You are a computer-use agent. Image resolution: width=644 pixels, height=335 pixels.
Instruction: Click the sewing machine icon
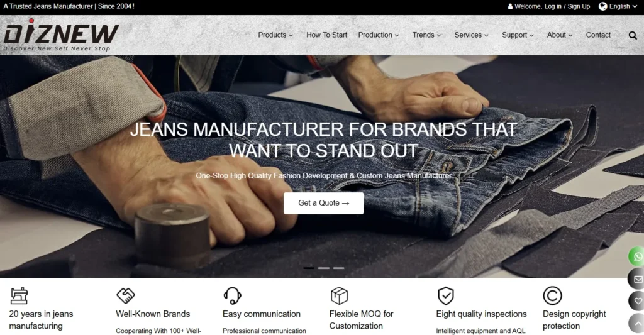pyautogui.click(x=19, y=295)
